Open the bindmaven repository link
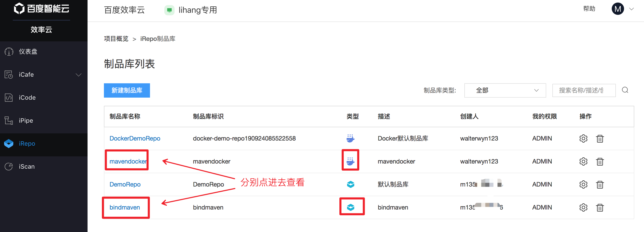 [125, 207]
